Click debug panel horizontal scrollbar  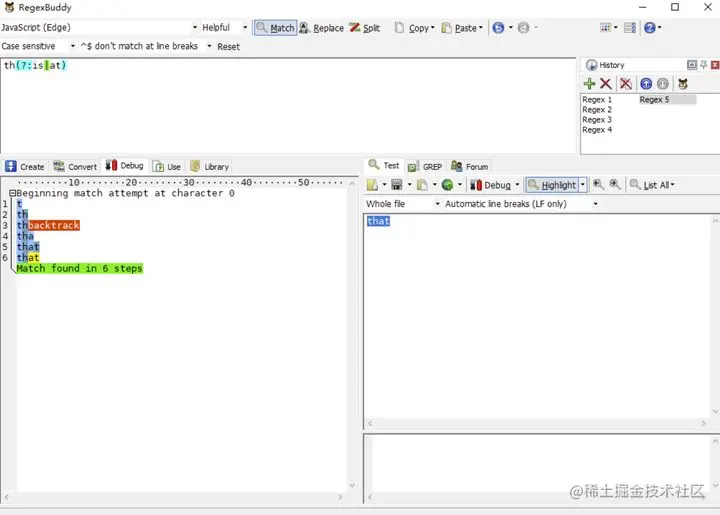point(173,497)
